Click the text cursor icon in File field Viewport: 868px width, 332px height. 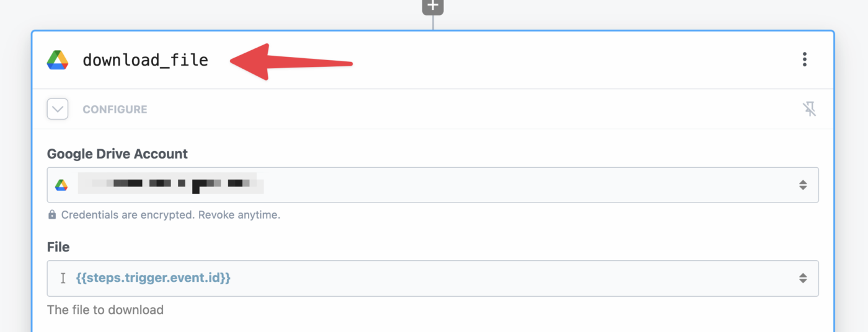click(63, 278)
